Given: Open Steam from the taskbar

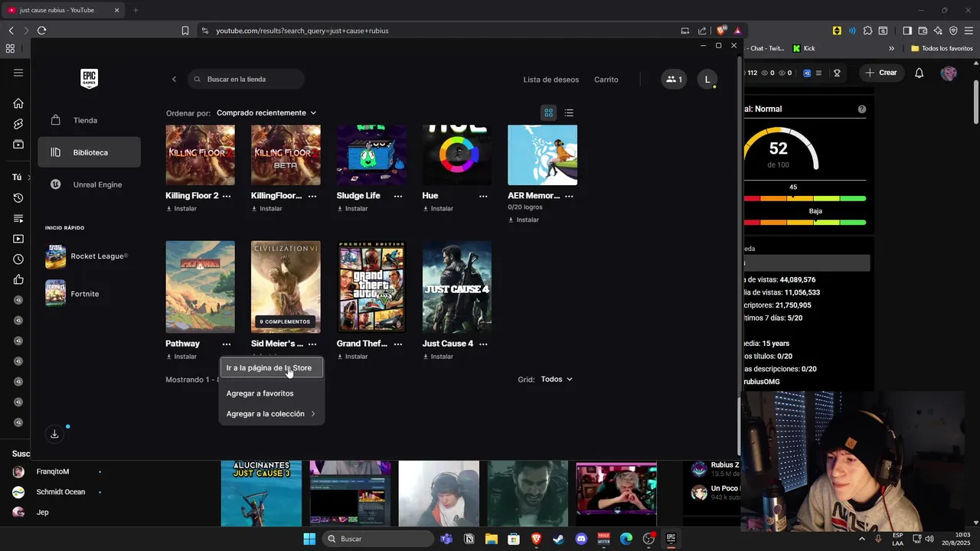Looking at the screenshot, I should click(558, 539).
